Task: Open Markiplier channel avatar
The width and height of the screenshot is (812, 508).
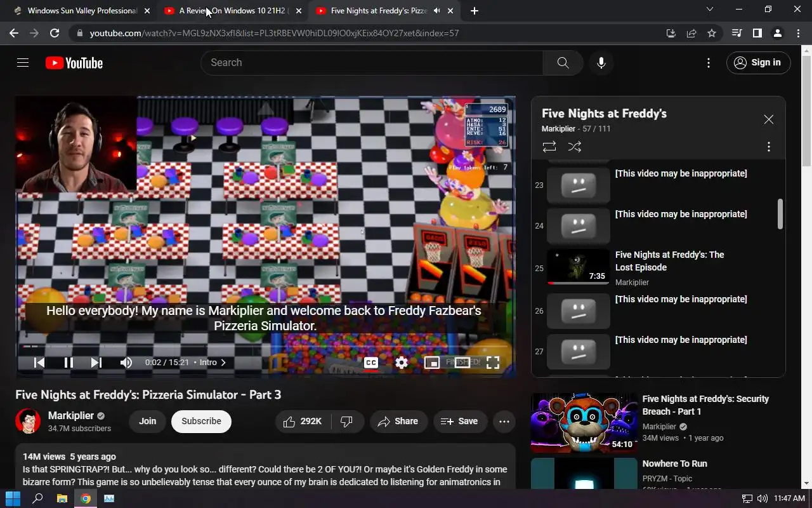Action: click(x=28, y=421)
